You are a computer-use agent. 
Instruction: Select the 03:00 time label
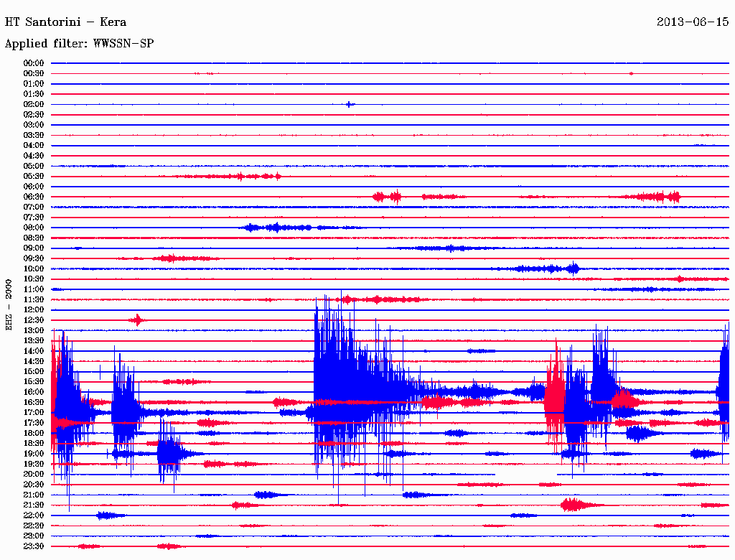point(34,125)
